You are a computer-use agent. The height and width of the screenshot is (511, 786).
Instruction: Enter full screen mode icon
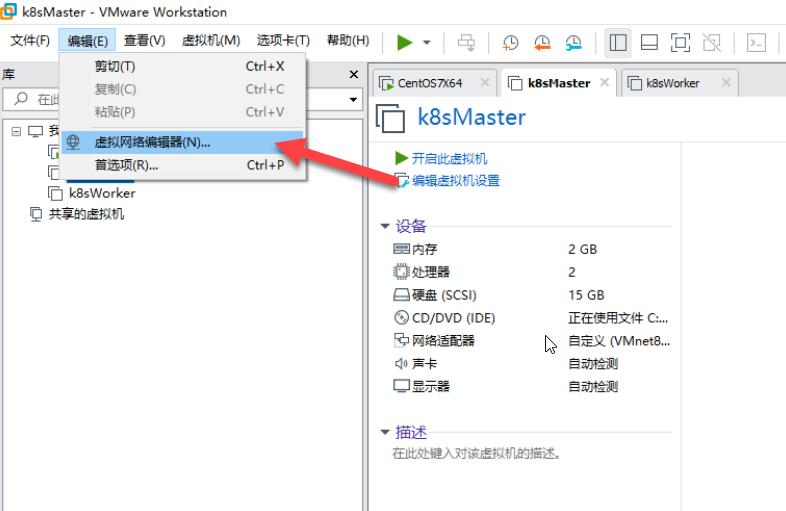pyautogui.click(x=680, y=43)
